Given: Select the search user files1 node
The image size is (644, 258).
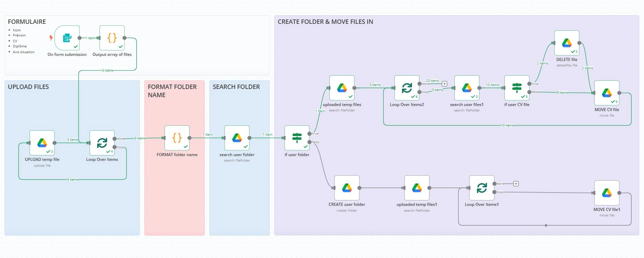Looking at the screenshot, I should click(467, 88).
